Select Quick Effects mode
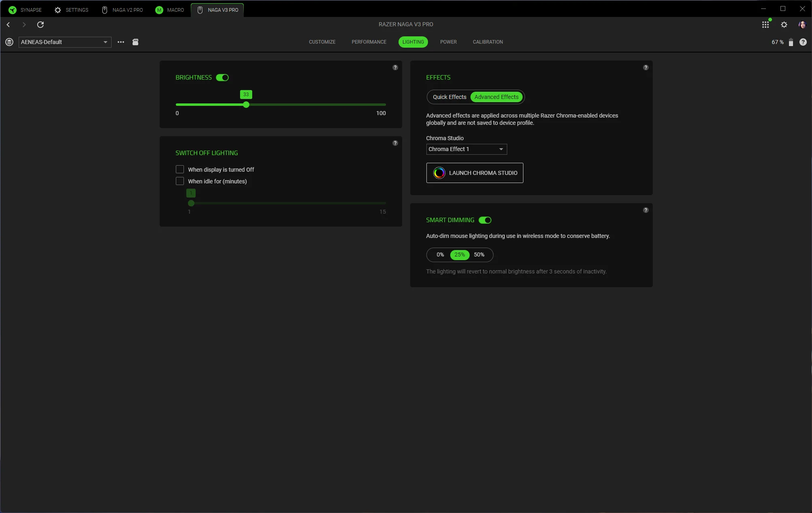Screen dimensions: 812x513 click(x=449, y=97)
